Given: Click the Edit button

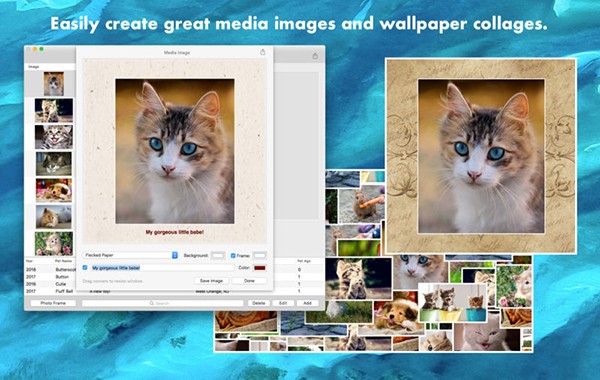Looking at the screenshot, I should [283, 303].
